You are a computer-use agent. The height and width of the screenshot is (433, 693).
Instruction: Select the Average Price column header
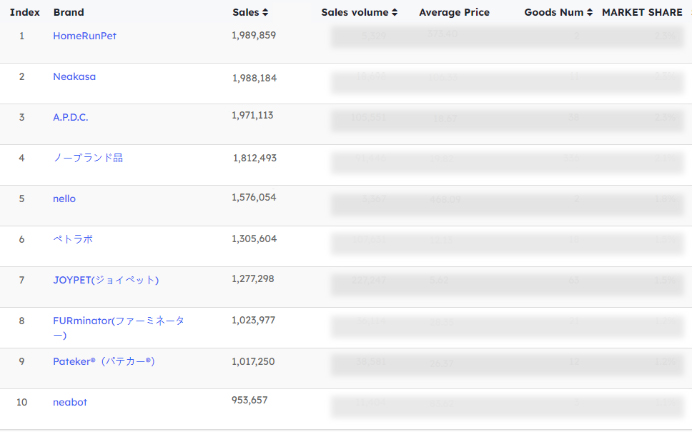(454, 12)
